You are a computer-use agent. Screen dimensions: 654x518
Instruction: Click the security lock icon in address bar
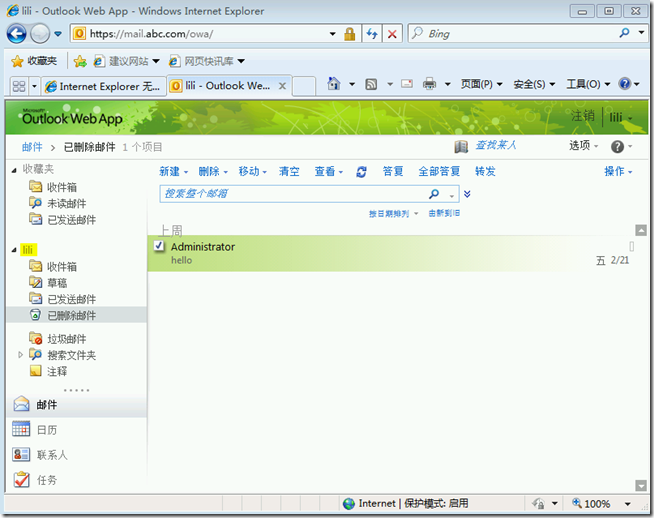coord(350,34)
